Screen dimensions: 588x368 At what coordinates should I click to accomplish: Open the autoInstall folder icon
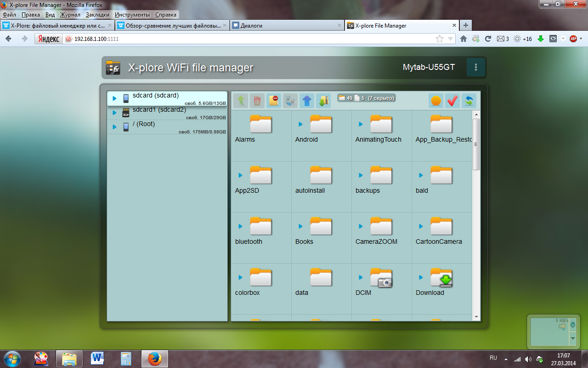pos(321,176)
